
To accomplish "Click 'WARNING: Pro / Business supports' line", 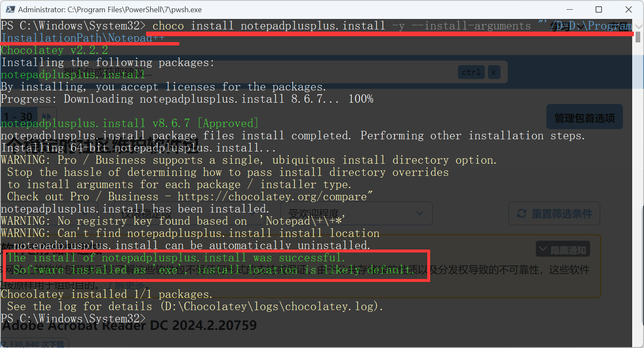I will click(x=249, y=160).
